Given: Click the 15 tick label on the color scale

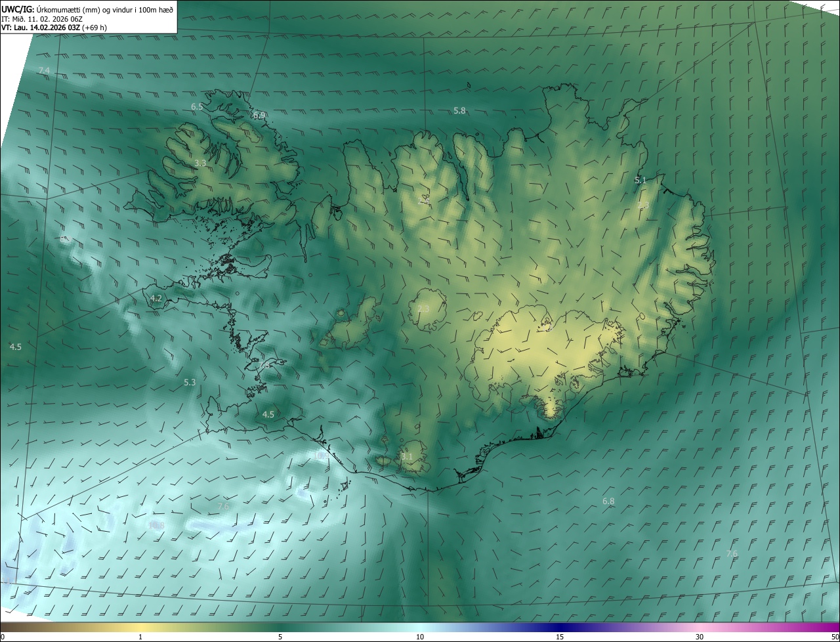Looking at the screenshot, I should pos(560,637).
